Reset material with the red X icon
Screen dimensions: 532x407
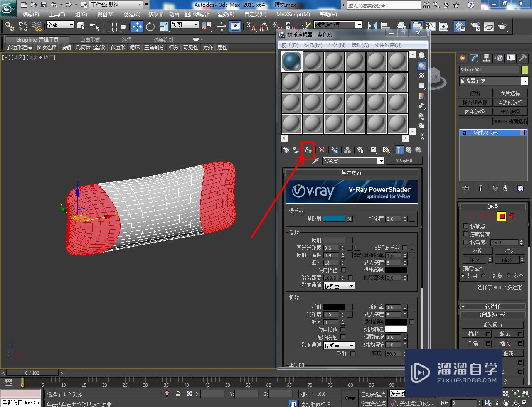tap(322, 150)
